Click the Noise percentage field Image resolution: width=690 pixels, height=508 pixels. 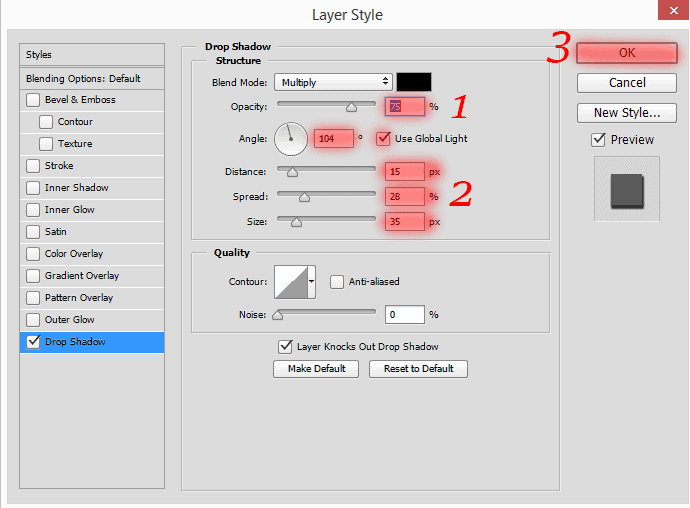click(x=405, y=315)
